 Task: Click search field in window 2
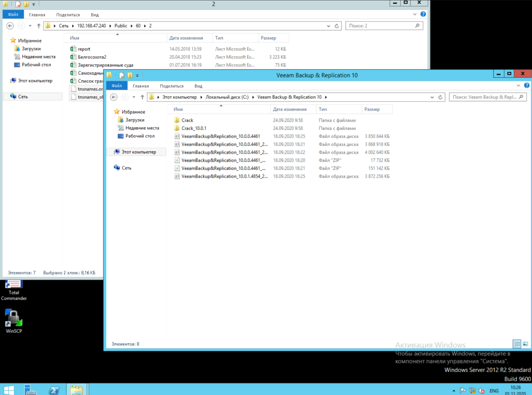pyautogui.click(x=384, y=26)
